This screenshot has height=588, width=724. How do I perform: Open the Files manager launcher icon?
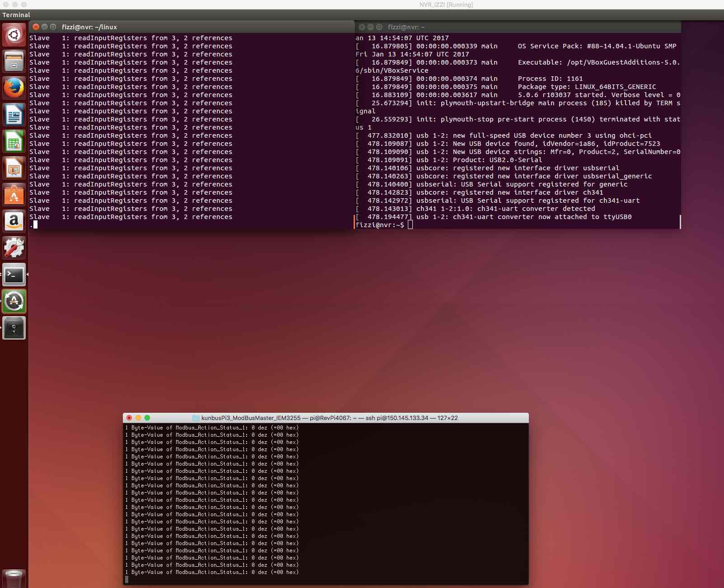click(14, 61)
